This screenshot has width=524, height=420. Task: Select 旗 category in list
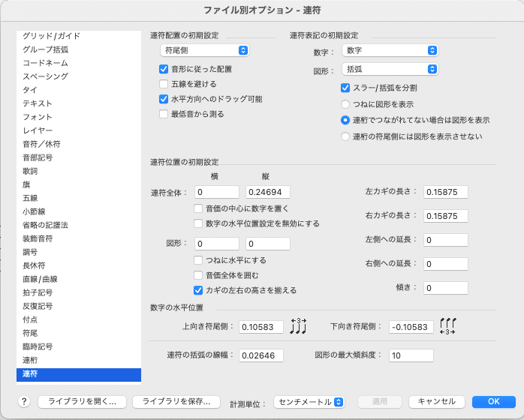(79, 184)
